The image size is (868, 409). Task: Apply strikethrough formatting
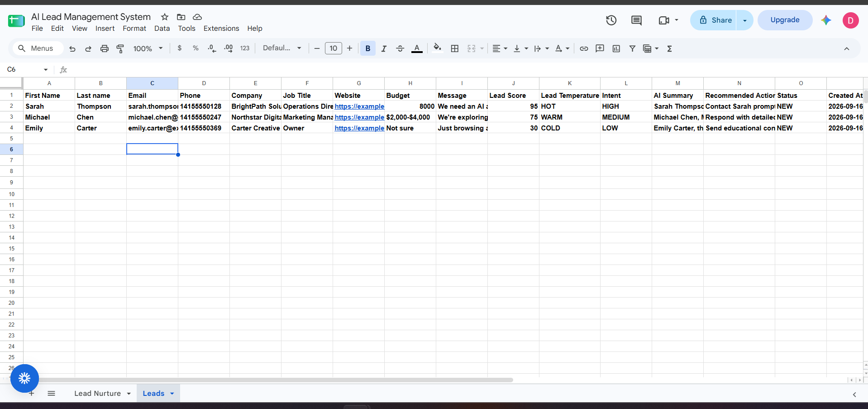[x=400, y=48]
